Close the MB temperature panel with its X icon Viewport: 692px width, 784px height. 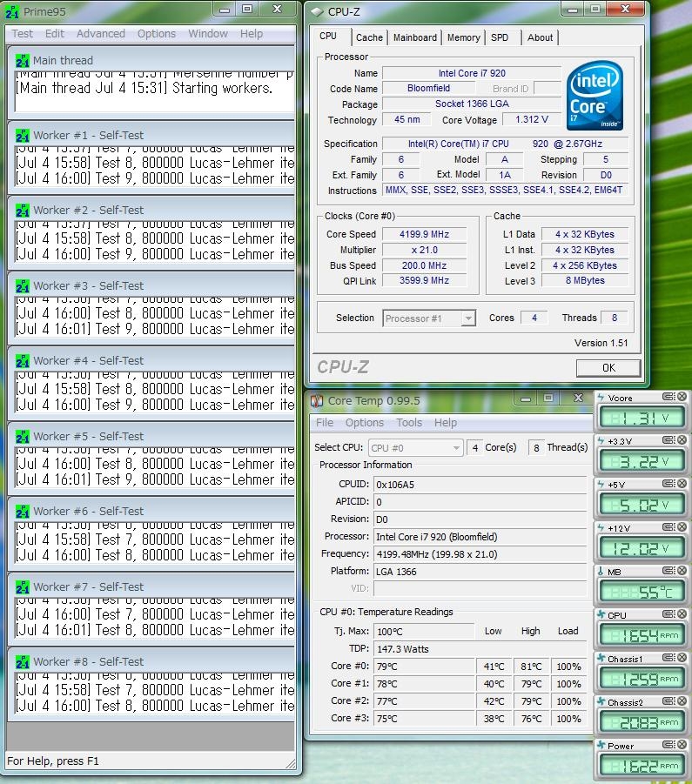click(x=682, y=571)
